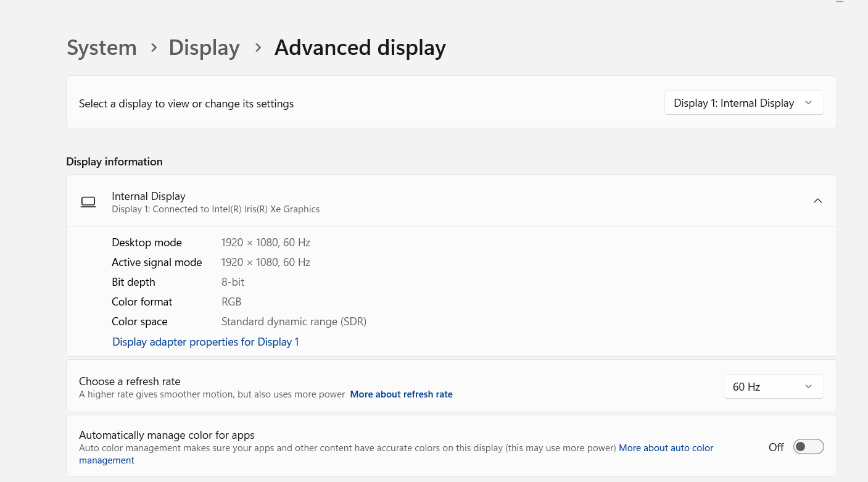Go to Display settings via breadcrumb
Screen dimensions: 868x482
tap(204, 47)
